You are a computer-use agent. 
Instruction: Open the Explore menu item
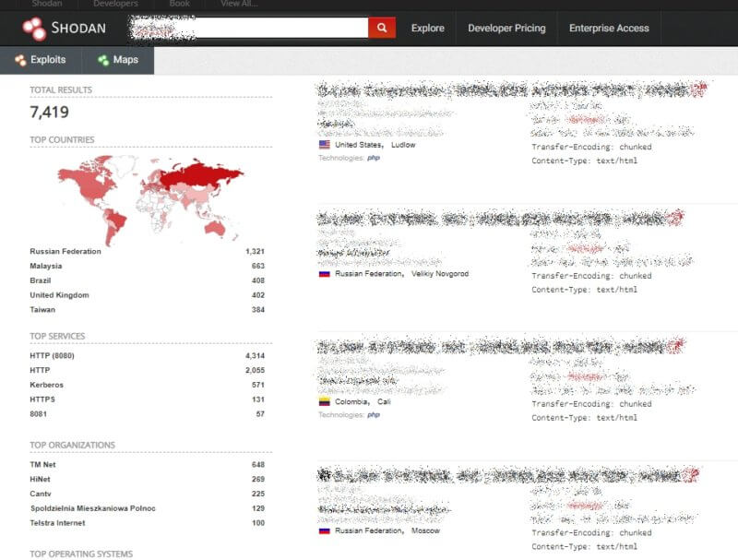(427, 29)
